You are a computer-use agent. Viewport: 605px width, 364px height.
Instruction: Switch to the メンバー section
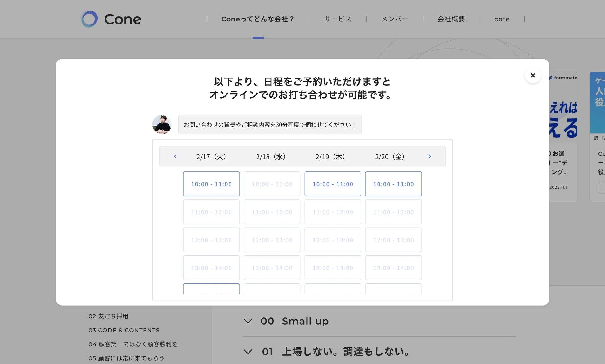(x=395, y=19)
